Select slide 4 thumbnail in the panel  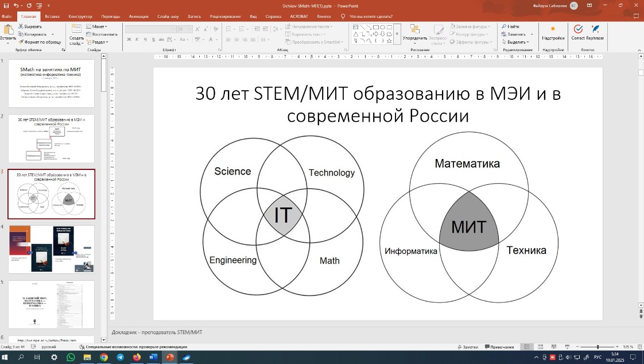(x=52, y=248)
